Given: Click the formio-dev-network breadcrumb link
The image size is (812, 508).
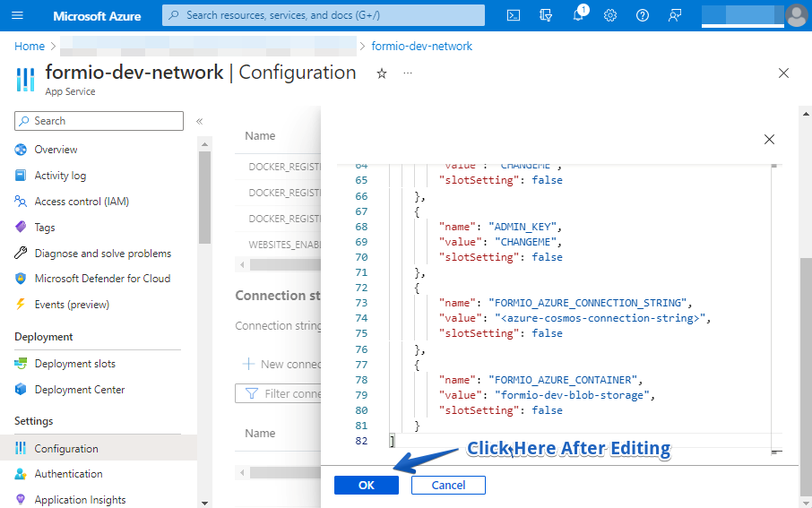Looking at the screenshot, I should 421,46.
